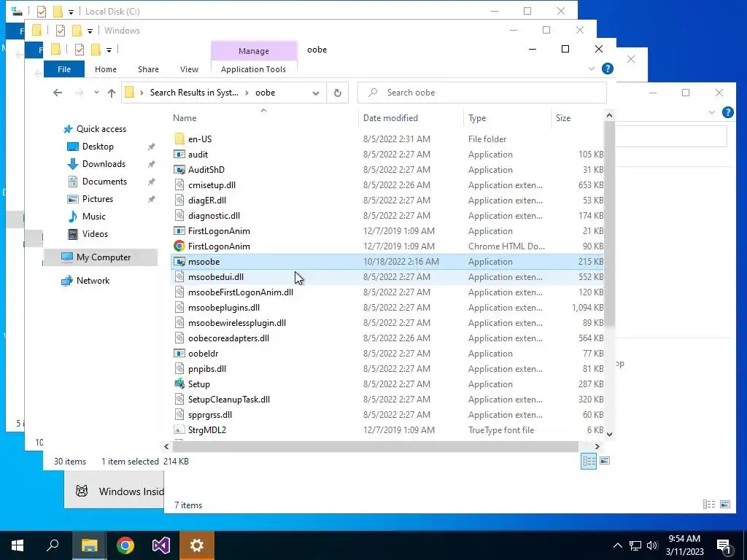Viewport: 747px width, 560px height.
Task: Sort by the Size column header
Action: coord(562,118)
